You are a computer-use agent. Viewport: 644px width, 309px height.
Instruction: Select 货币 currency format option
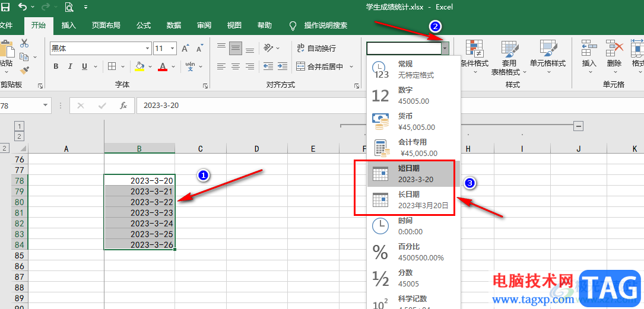click(414, 121)
